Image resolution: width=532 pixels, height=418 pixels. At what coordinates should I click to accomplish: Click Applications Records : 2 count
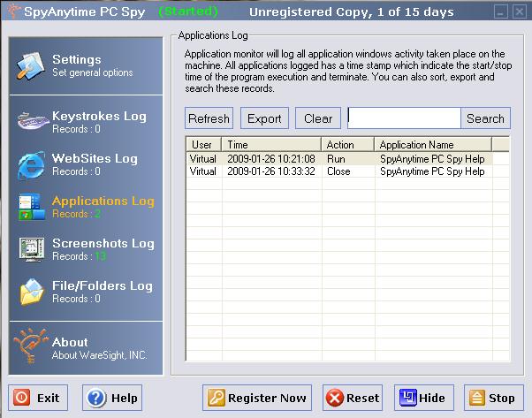pyautogui.click(x=76, y=214)
